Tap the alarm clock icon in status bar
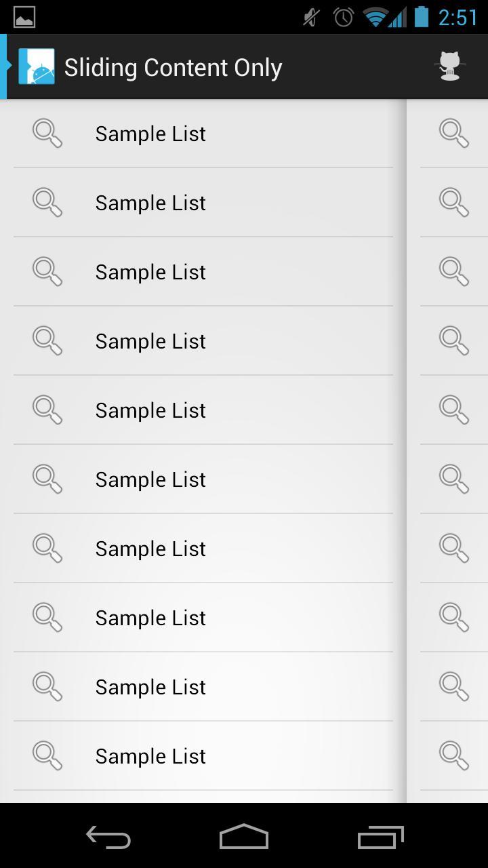Image resolution: width=488 pixels, height=868 pixels. tap(344, 17)
